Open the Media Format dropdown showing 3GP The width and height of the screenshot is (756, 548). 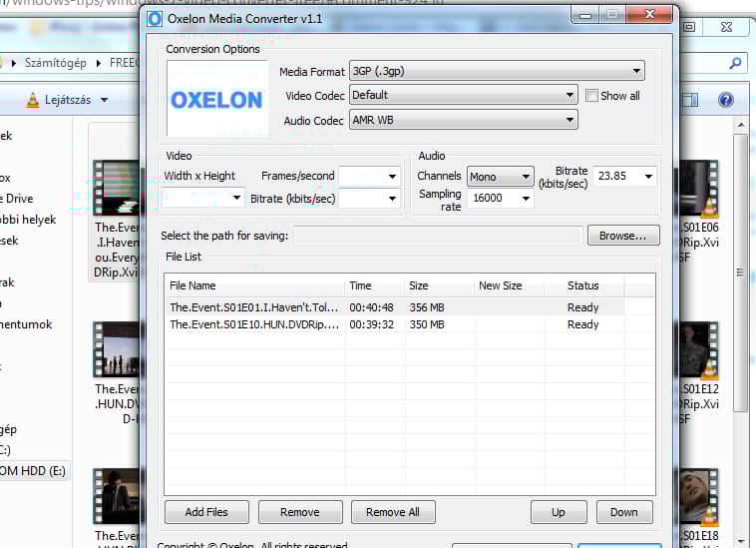point(497,72)
